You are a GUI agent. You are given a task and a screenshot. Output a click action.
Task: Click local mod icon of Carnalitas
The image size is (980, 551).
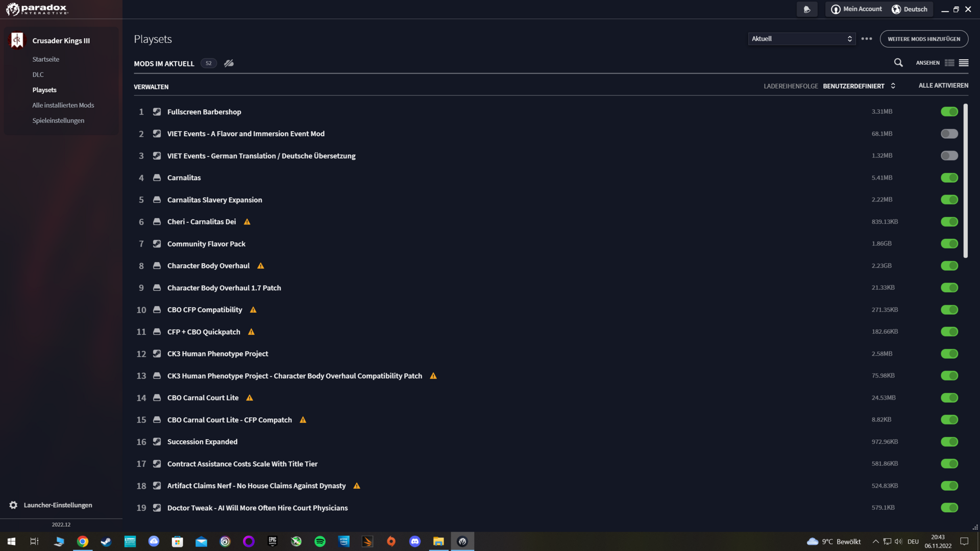coord(157,178)
